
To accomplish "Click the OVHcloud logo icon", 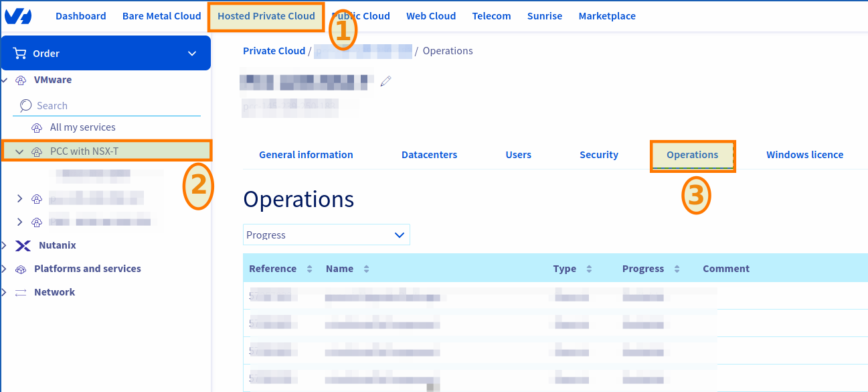I will [x=17, y=15].
